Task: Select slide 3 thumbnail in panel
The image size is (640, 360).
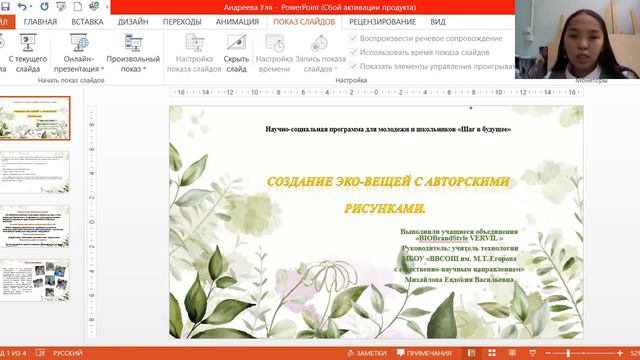Action: [x=35, y=226]
